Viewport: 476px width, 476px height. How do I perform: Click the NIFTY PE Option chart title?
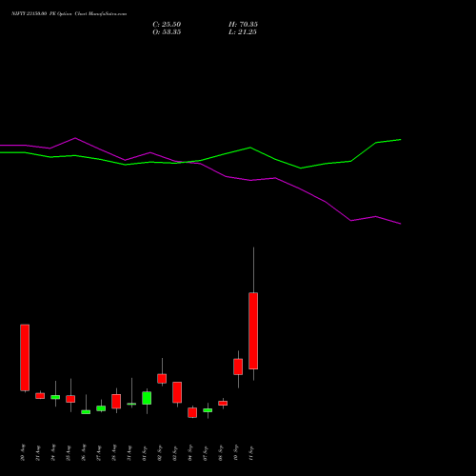(x=69, y=13)
